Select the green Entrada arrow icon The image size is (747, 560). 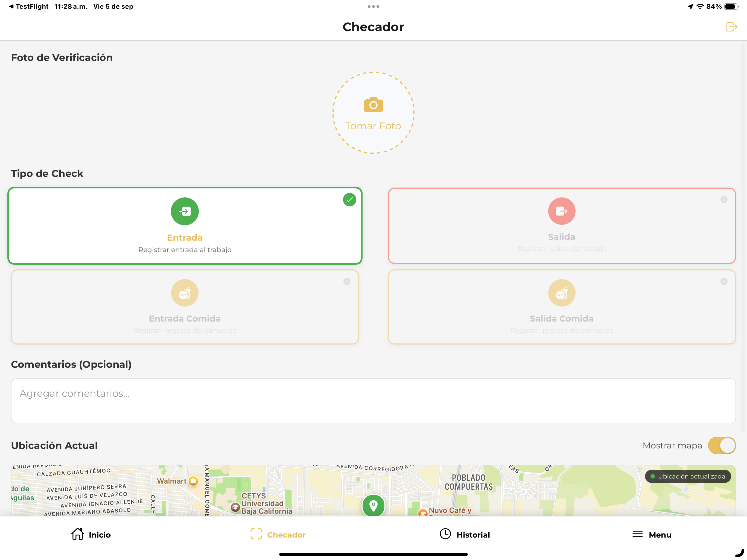[x=185, y=211]
